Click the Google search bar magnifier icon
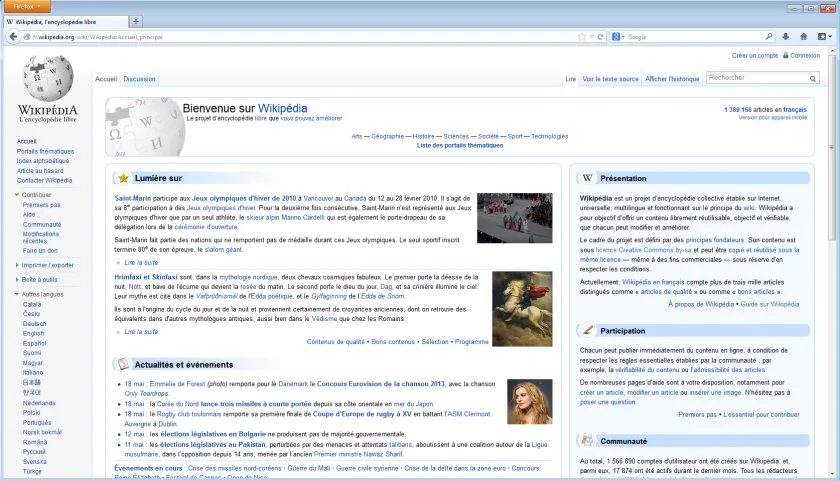This screenshot has height=481, width=840. pos(769,36)
